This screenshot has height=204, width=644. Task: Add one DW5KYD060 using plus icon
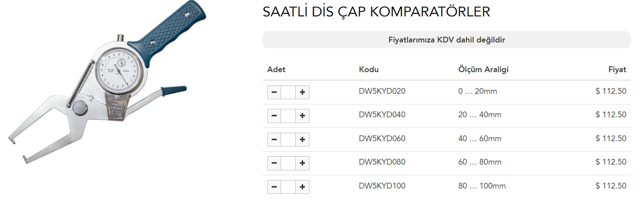302,139
